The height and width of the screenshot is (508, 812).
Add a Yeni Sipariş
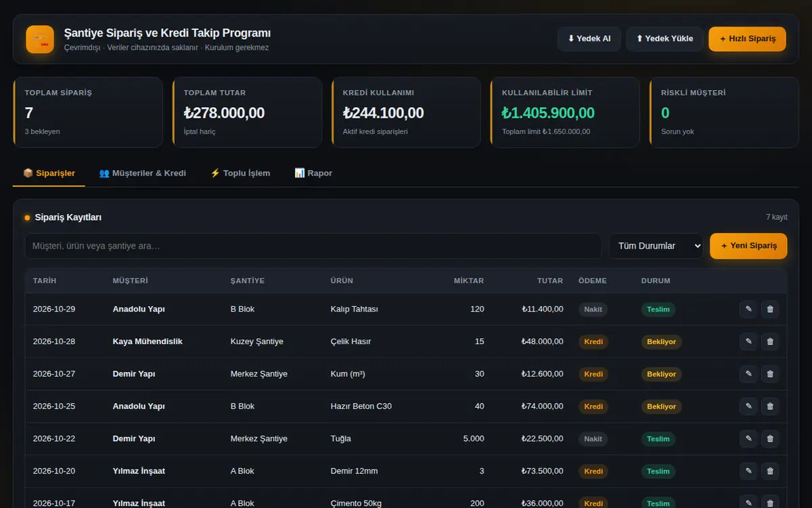click(748, 246)
